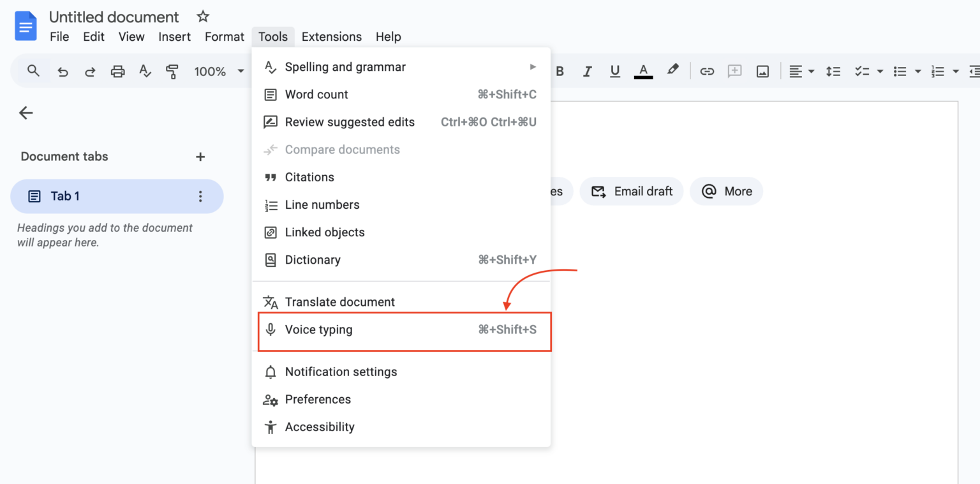Undo the last action

click(63, 71)
